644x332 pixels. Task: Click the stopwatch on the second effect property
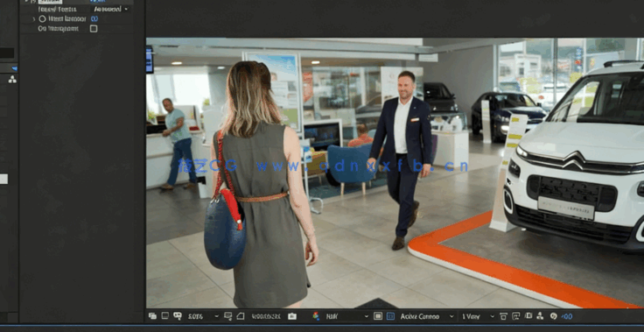tap(42, 19)
